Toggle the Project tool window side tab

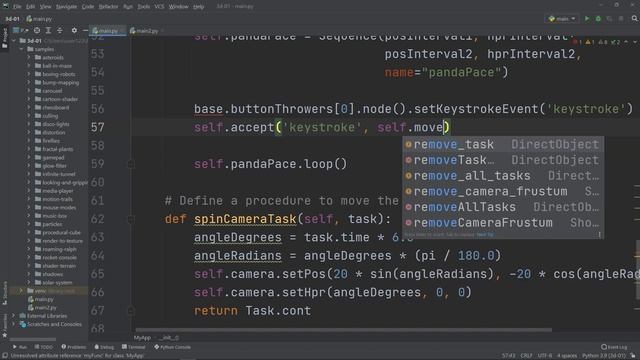(4, 38)
